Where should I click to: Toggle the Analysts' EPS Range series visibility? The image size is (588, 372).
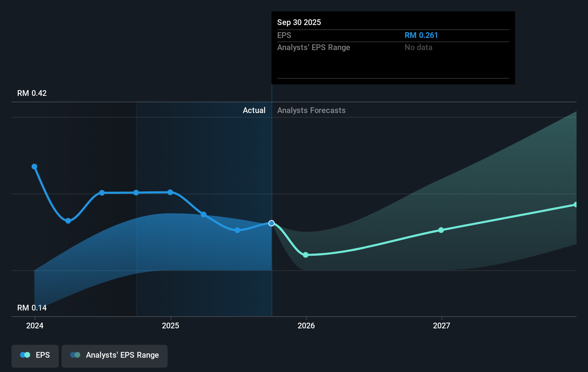click(x=114, y=356)
